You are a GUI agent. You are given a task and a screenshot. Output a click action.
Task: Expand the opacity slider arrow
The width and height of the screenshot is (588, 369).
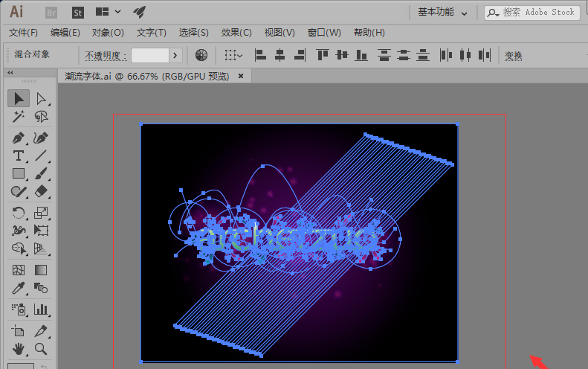[x=175, y=55]
